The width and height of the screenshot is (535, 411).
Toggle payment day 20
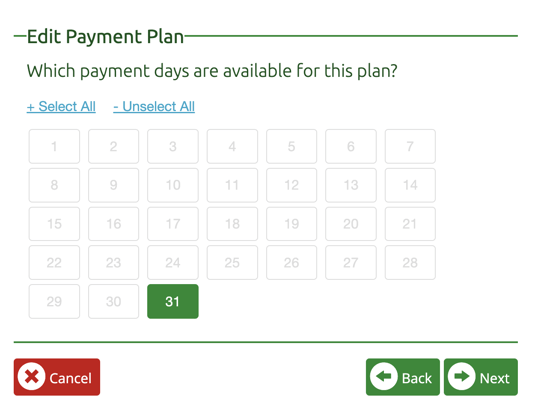pos(351,224)
